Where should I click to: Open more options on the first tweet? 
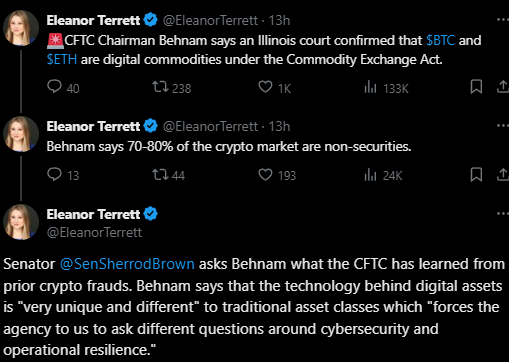(503, 20)
